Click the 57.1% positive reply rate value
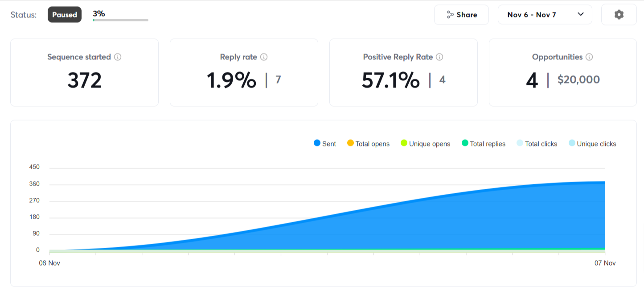Viewport: 644px width, 287px height. (390, 80)
